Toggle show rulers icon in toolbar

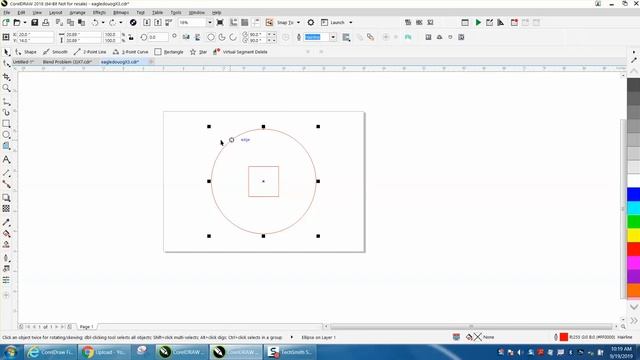tap(233, 22)
